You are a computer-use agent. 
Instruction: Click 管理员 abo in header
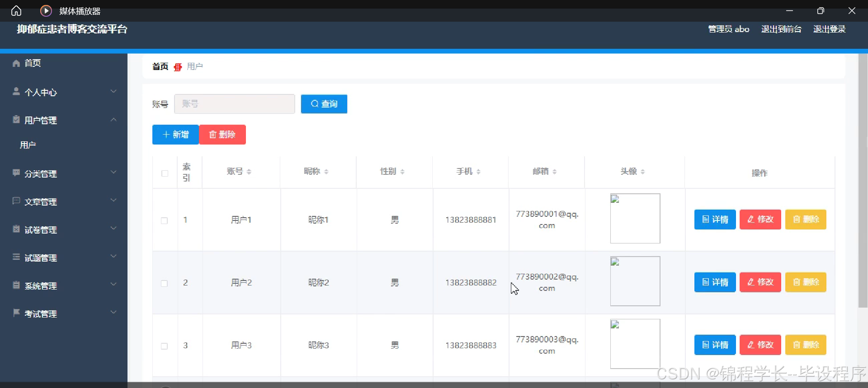[x=728, y=29]
